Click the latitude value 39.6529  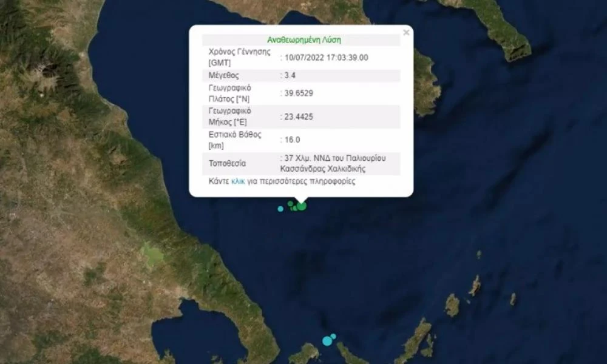click(x=299, y=93)
